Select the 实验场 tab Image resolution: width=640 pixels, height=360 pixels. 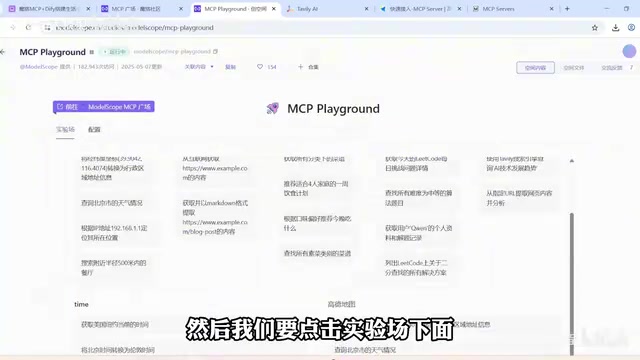(65, 129)
